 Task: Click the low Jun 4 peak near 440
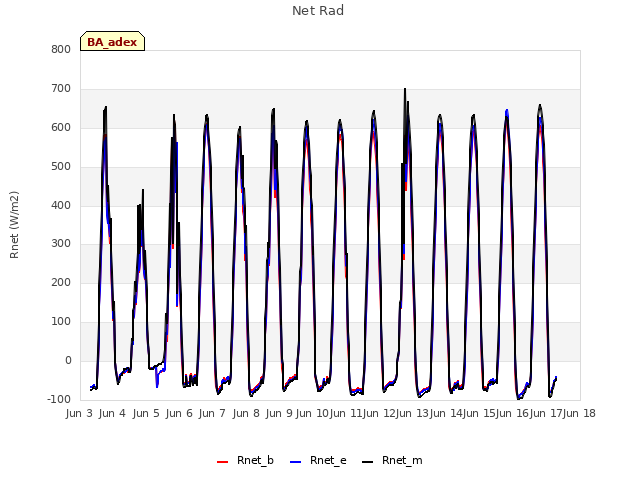[143, 190]
